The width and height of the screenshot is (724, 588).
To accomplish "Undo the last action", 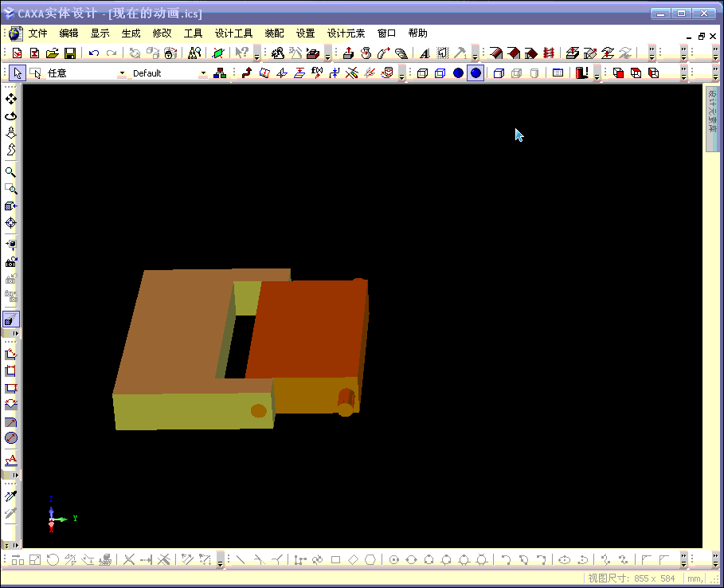I will click(x=94, y=53).
